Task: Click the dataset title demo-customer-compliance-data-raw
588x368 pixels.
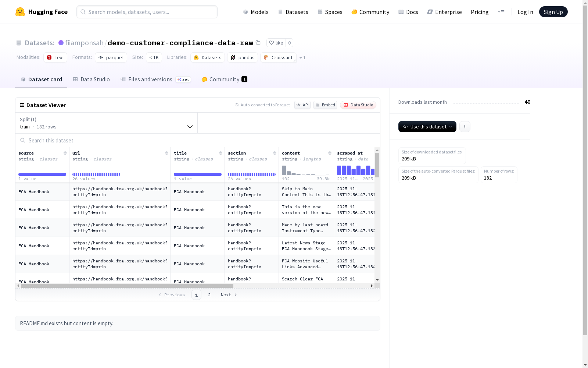Action: pyautogui.click(x=180, y=43)
